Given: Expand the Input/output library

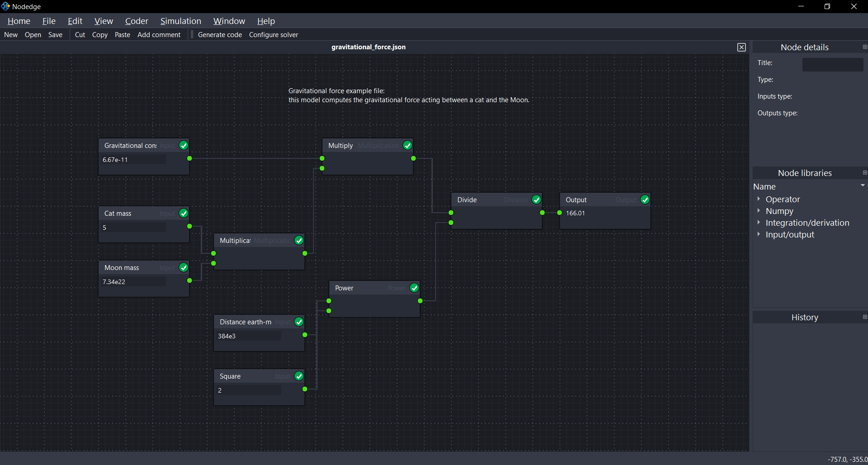Looking at the screenshot, I should [759, 234].
